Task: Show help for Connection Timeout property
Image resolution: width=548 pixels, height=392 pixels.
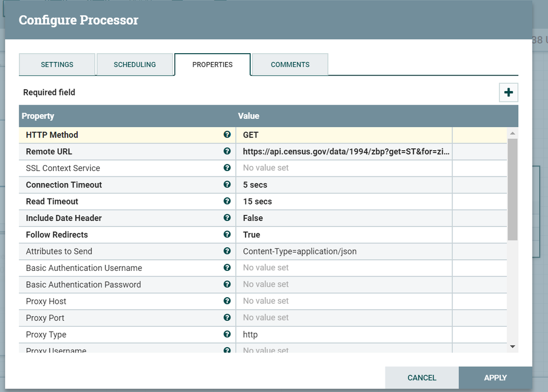Action: 227,185
